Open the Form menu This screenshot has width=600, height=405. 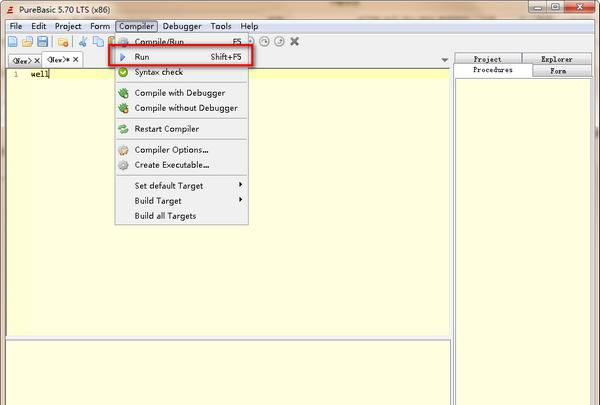pos(100,26)
